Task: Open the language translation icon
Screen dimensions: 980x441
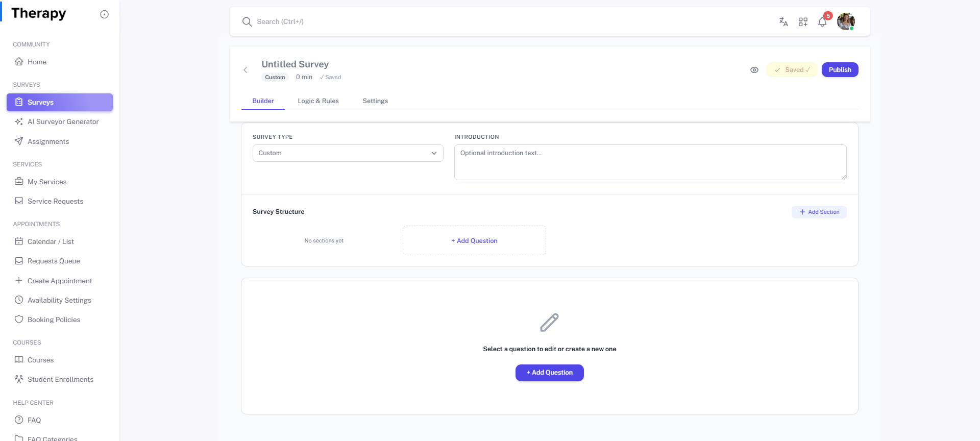Action: point(783,22)
